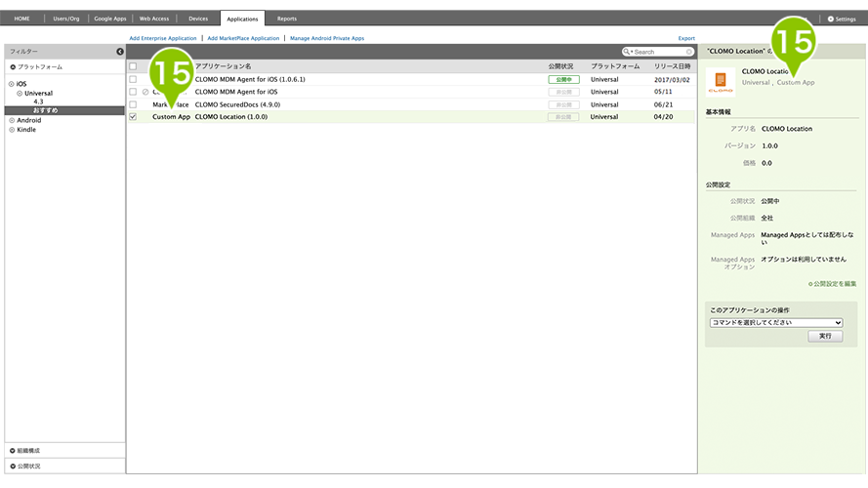
Task: Check the CLOMO MDM Agent for iOS (1.0.6.1) row
Action: coord(133,79)
